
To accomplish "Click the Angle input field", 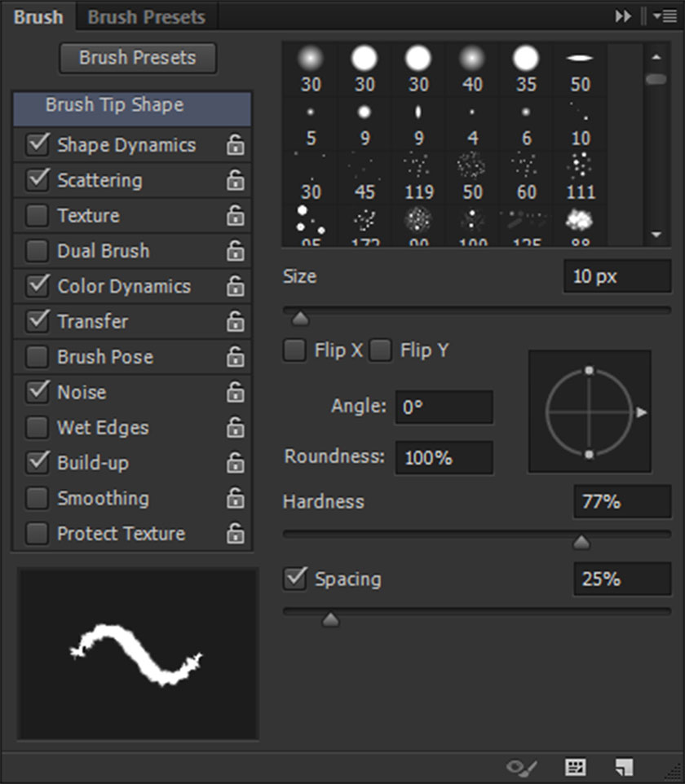I will coord(444,407).
